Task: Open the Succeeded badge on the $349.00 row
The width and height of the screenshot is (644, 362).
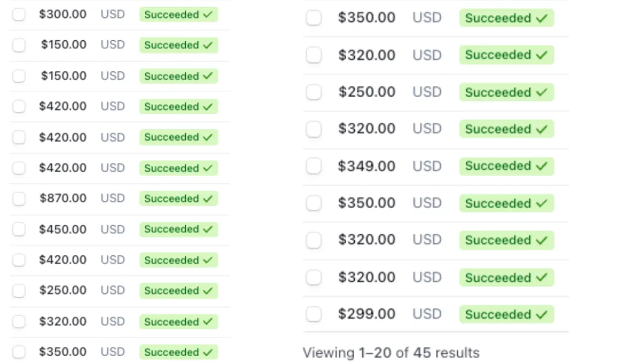Action: pos(506,166)
